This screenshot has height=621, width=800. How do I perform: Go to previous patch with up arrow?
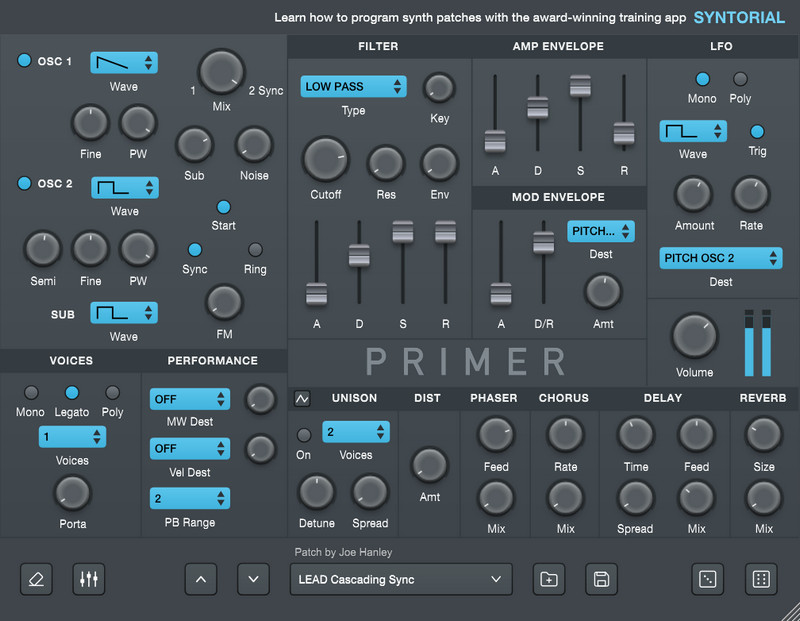(x=201, y=579)
